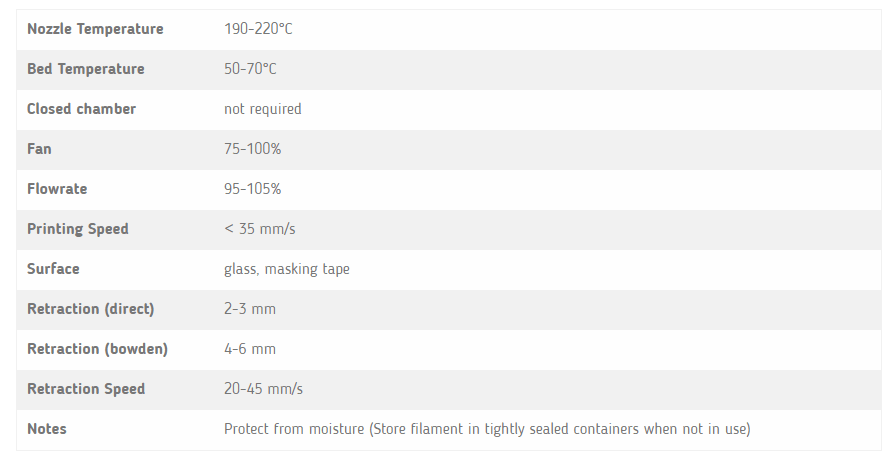Click the Closed chamber label
Image resolution: width=895 pixels, height=463 pixels.
pyautogui.click(x=81, y=109)
